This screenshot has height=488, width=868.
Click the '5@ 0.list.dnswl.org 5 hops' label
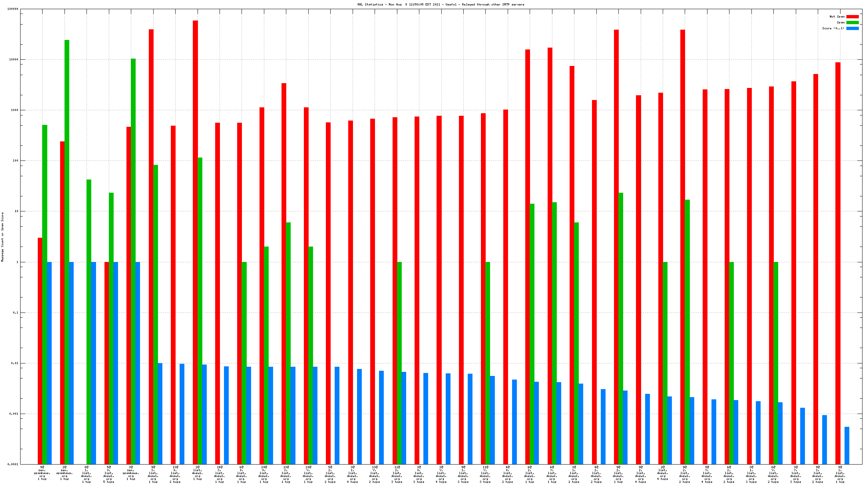tap(109, 474)
